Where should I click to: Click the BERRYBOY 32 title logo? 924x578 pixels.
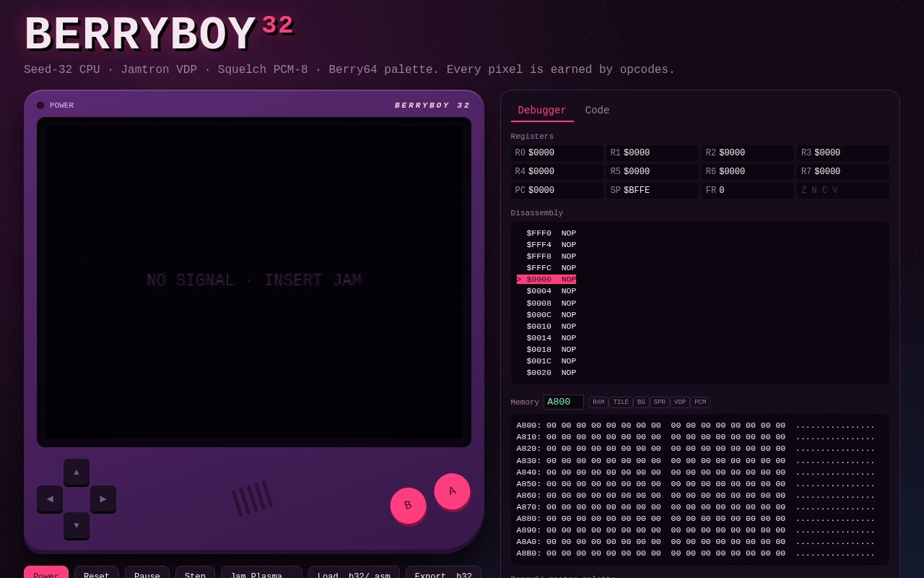159,35
